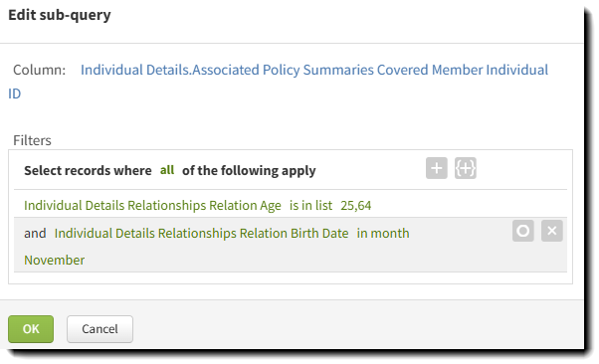Click the 'and' conjunction in second filter
The height and width of the screenshot is (364, 599).
tap(35, 233)
